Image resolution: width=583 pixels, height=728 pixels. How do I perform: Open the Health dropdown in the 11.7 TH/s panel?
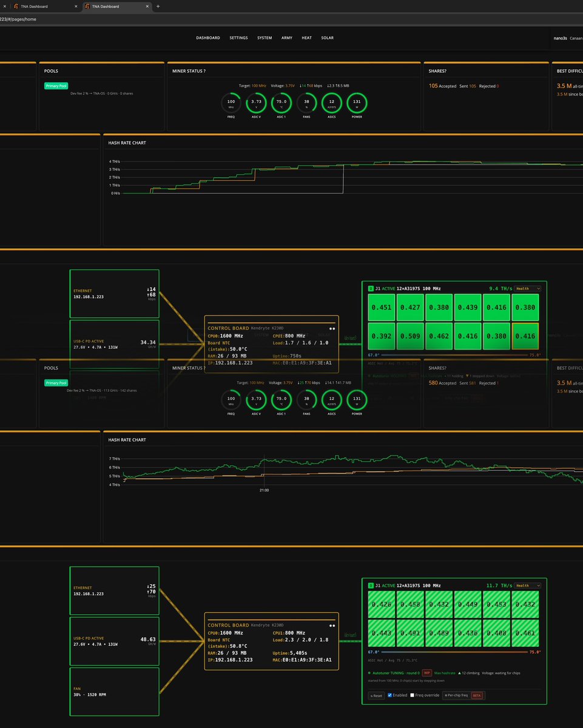coord(527,585)
